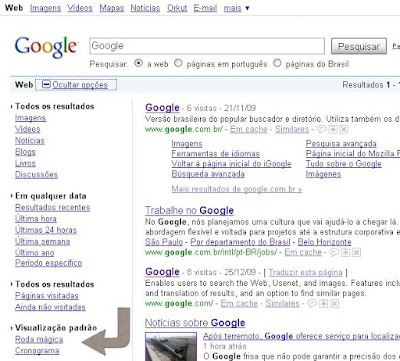Click comment icon on Trabalhe no Google result
Viewport: 400px width, 361px height.
334,252
